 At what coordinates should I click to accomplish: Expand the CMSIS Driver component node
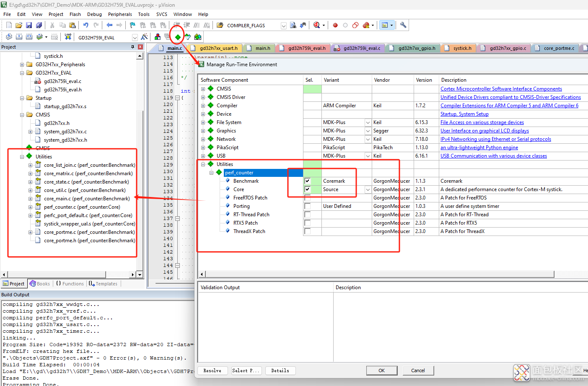(x=203, y=97)
